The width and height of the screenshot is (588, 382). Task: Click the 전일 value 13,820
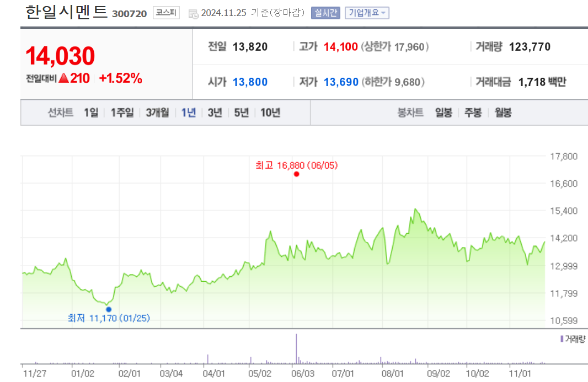tap(250, 47)
